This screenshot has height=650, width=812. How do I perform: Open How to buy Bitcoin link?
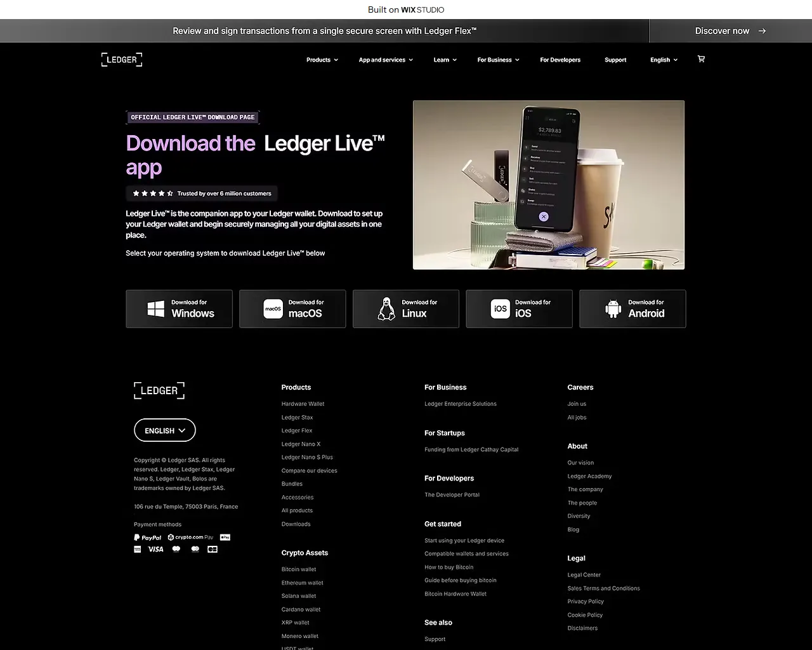pos(449,567)
